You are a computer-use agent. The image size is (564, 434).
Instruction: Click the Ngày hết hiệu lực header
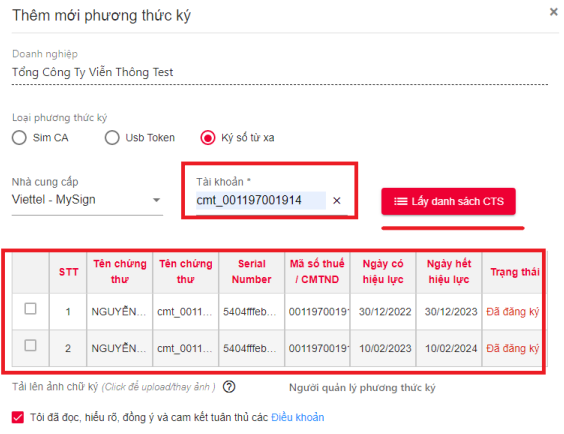point(449,272)
